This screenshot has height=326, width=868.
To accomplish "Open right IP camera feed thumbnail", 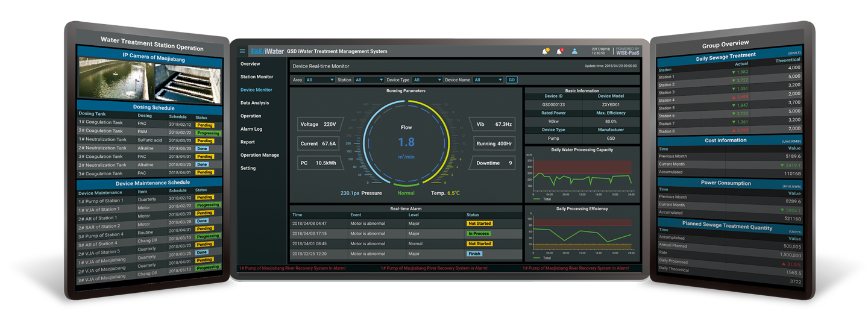I will pos(188,82).
